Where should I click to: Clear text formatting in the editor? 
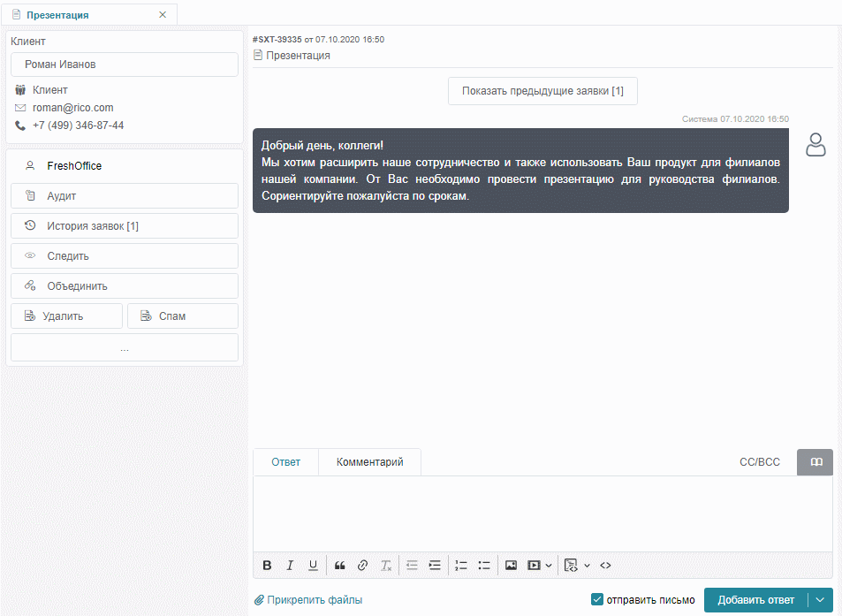point(386,565)
